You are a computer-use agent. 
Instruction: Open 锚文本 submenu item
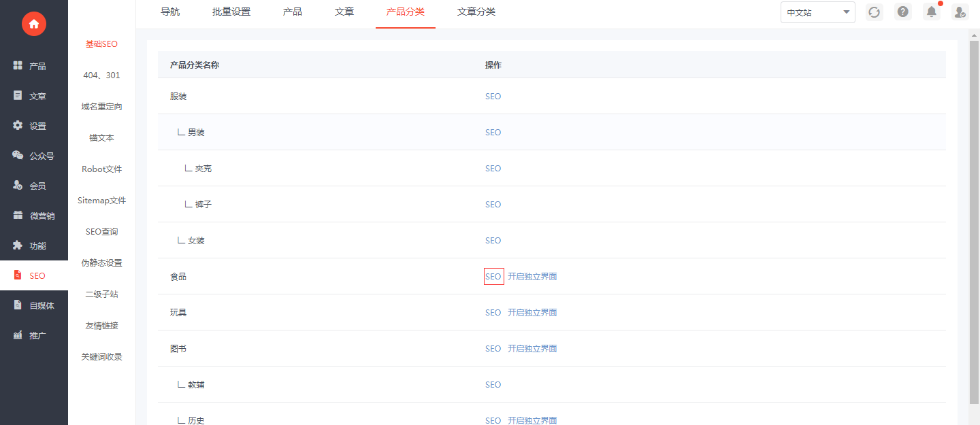pyautogui.click(x=101, y=138)
